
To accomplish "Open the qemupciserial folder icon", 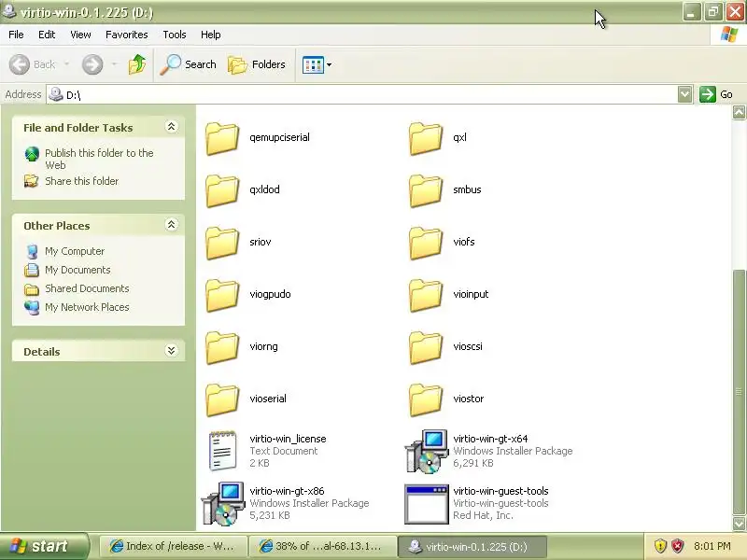I will pyautogui.click(x=222, y=138).
